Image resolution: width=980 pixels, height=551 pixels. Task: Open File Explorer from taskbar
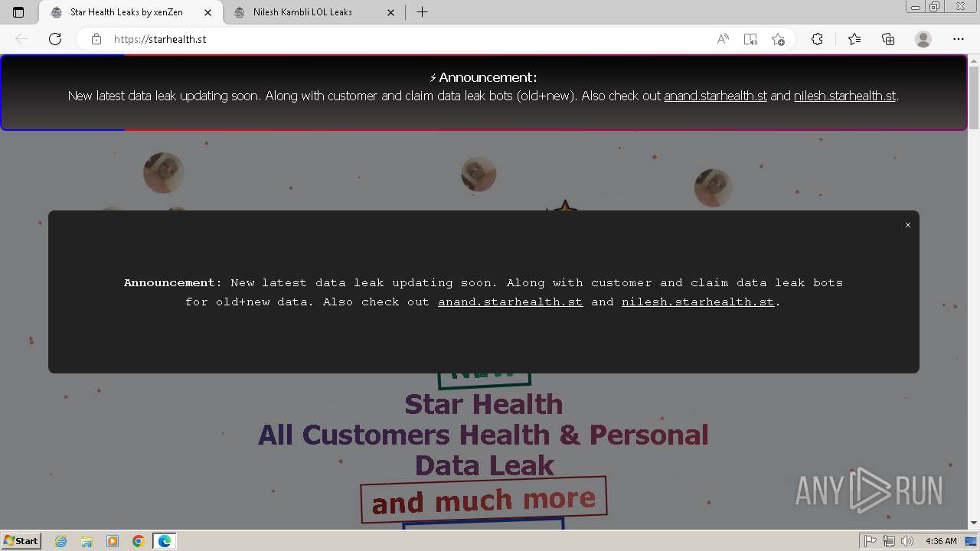pos(87,541)
